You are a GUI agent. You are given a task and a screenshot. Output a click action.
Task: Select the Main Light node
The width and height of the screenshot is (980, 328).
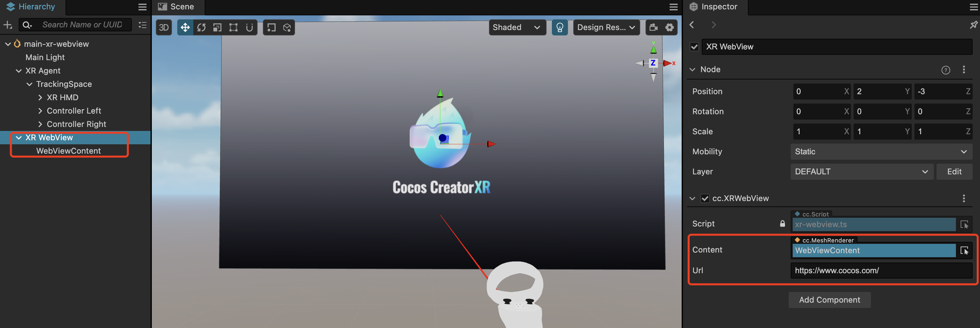coord(45,57)
